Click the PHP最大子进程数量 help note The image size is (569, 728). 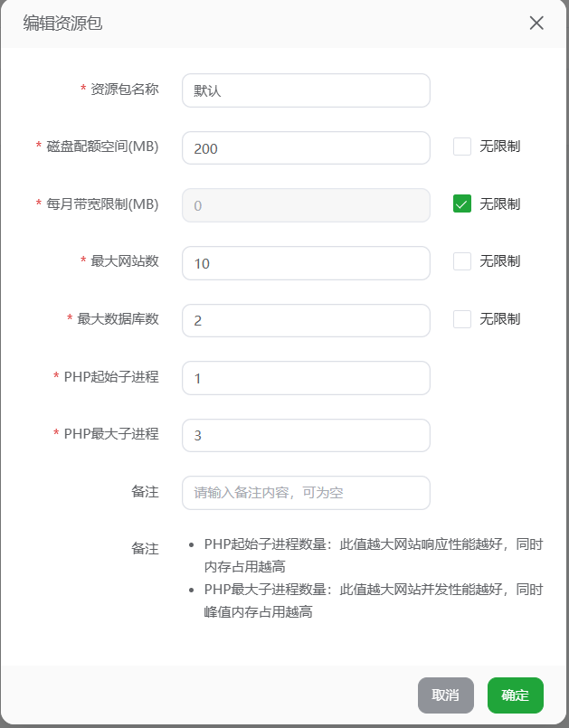pyautogui.click(x=373, y=600)
